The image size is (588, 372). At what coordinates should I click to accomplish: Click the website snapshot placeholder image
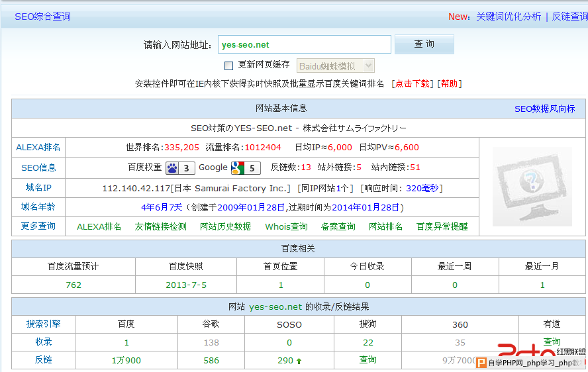coord(532,187)
